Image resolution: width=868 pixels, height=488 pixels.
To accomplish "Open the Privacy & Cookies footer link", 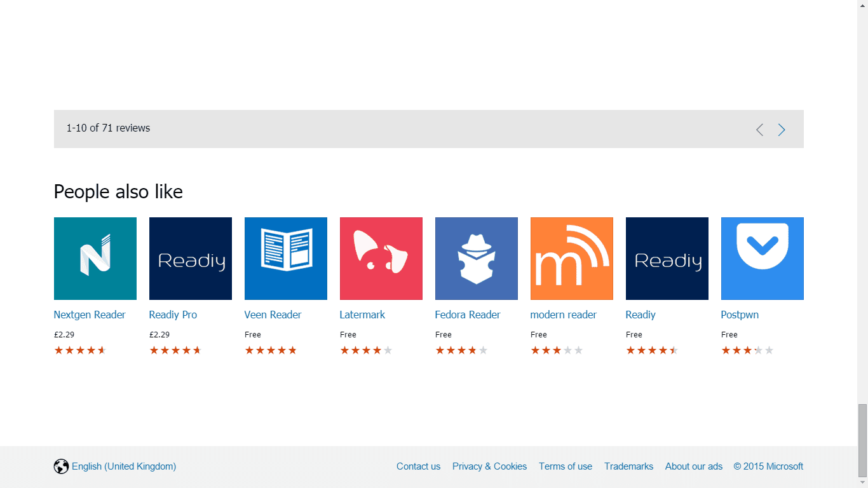I will (x=489, y=466).
